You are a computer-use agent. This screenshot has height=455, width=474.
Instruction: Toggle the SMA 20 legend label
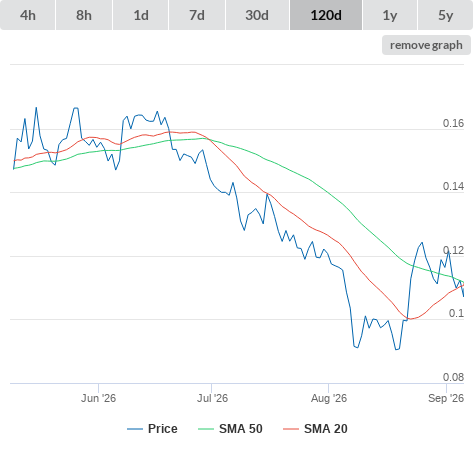(326, 429)
